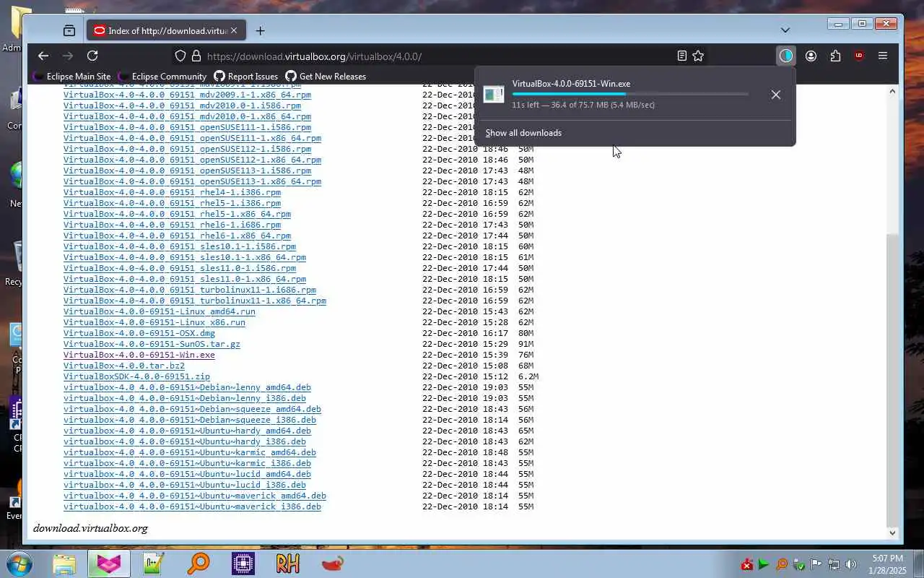Click the Action Center flag tray icon
The image size is (924, 578).
[816, 564]
